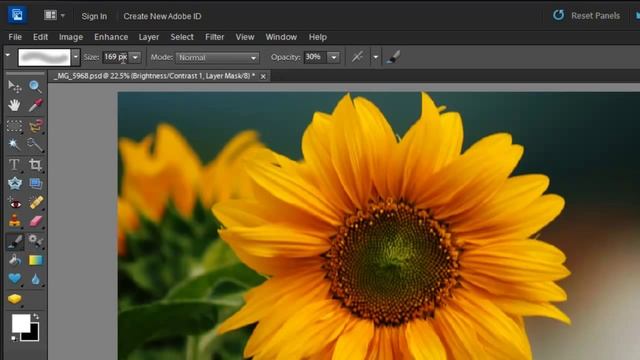Switch to the _MG_5968.psd document tab
This screenshot has width=640, height=360.
(155, 76)
